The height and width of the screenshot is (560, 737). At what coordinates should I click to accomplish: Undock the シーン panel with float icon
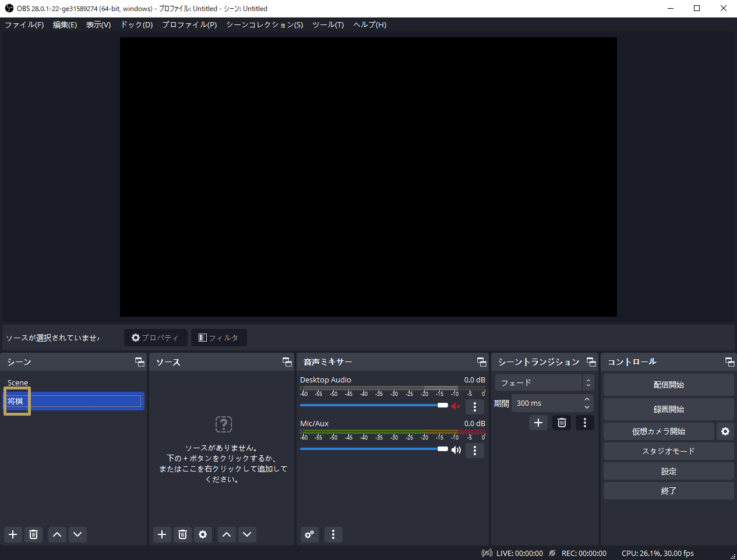click(140, 362)
